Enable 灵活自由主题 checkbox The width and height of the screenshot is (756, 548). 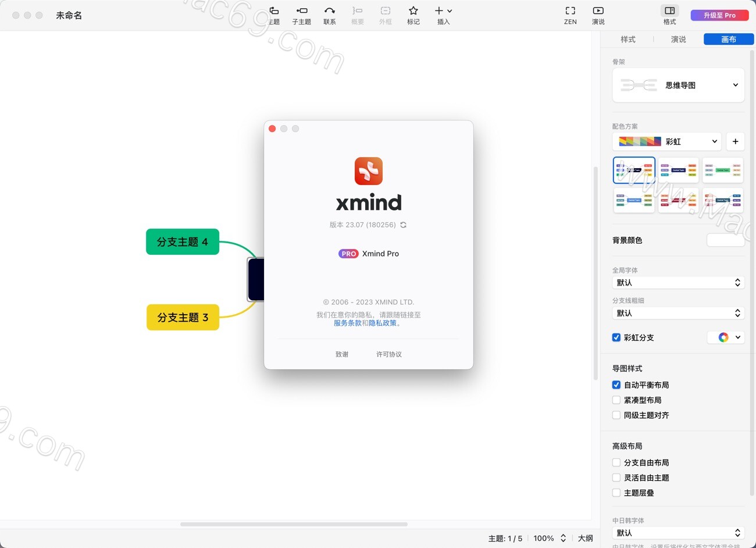click(x=616, y=478)
